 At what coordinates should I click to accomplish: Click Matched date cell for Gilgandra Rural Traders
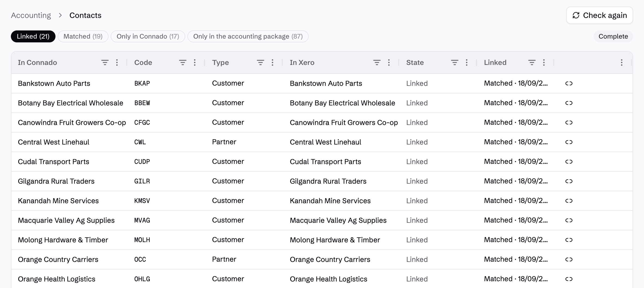click(x=516, y=181)
